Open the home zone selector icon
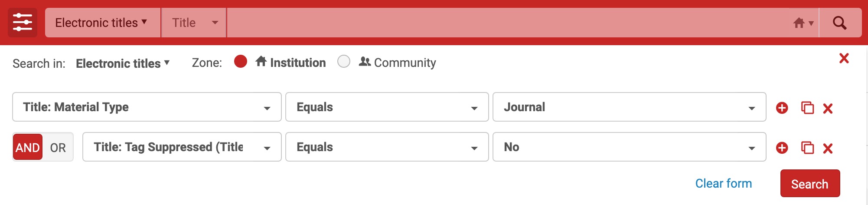The width and height of the screenshot is (868, 205). coord(803,23)
